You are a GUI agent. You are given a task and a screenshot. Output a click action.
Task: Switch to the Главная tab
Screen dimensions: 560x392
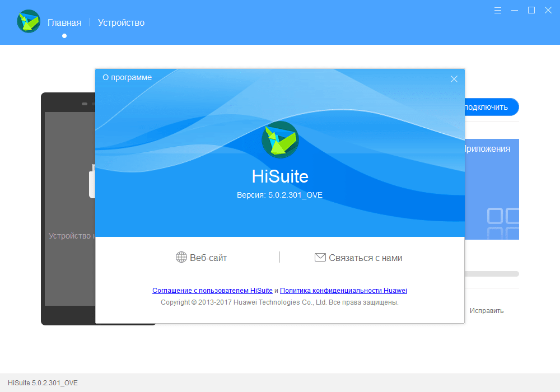64,23
